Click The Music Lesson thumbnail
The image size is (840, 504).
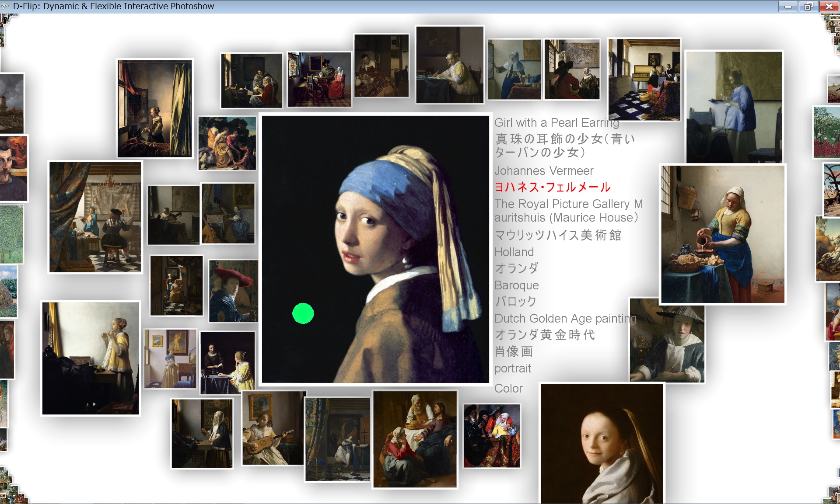[644, 80]
